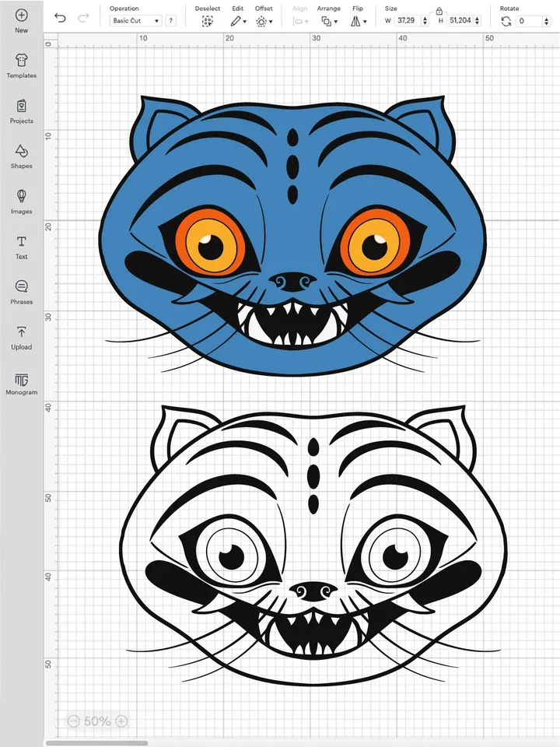
Task: Create a new project with New
Action: pyautogui.click(x=21, y=20)
